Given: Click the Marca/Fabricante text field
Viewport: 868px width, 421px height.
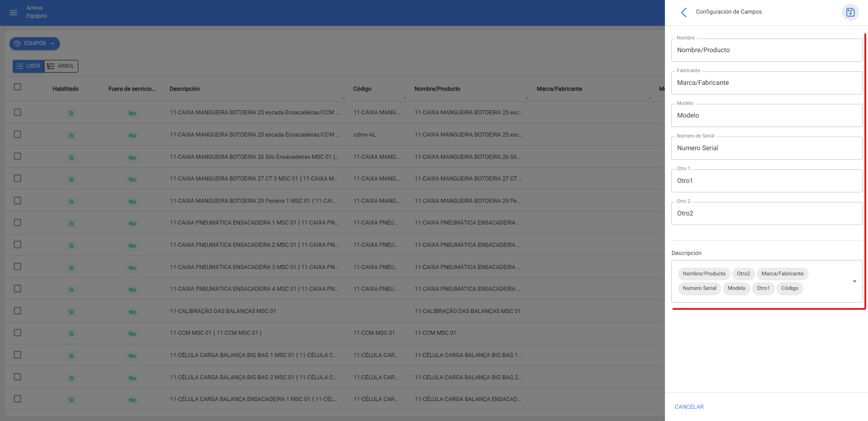Looking at the screenshot, I should [x=766, y=83].
